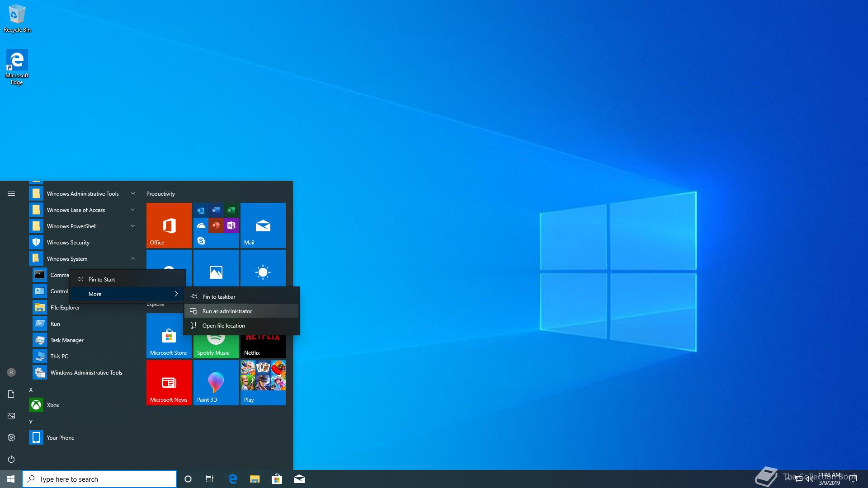Open the Recycle Bin desktop icon
The image size is (868, 488).
click(17, 19)
